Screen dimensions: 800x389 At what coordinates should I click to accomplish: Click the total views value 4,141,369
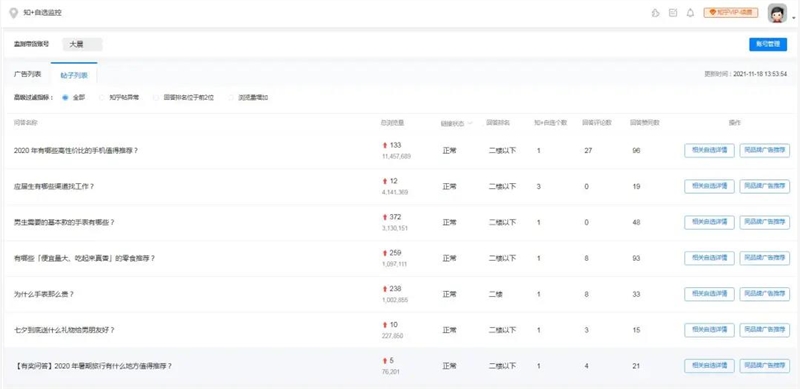pos(395,192)
